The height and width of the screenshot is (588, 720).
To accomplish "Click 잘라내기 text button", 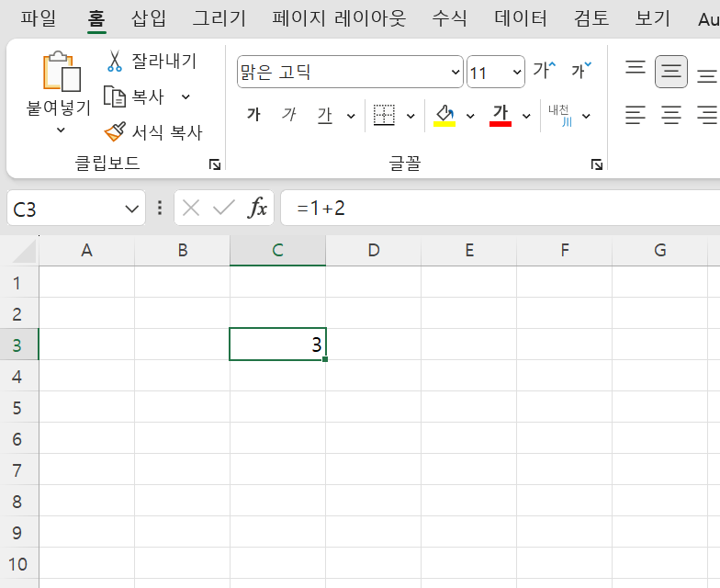I will [x=163, y=61].
